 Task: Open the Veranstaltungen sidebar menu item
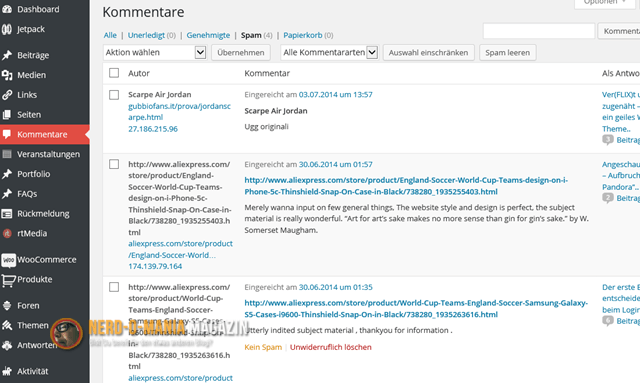(x=44, y=154)
